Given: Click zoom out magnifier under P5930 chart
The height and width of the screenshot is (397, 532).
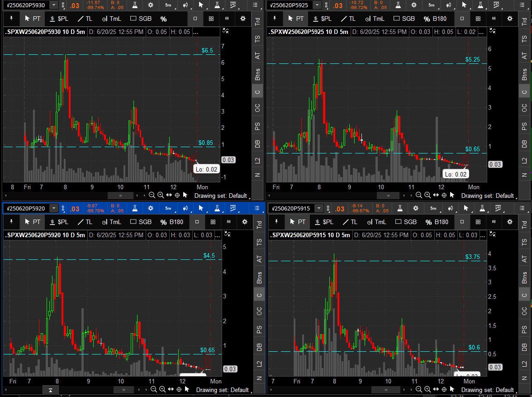Looking at the screenshot, I should 152,195.
